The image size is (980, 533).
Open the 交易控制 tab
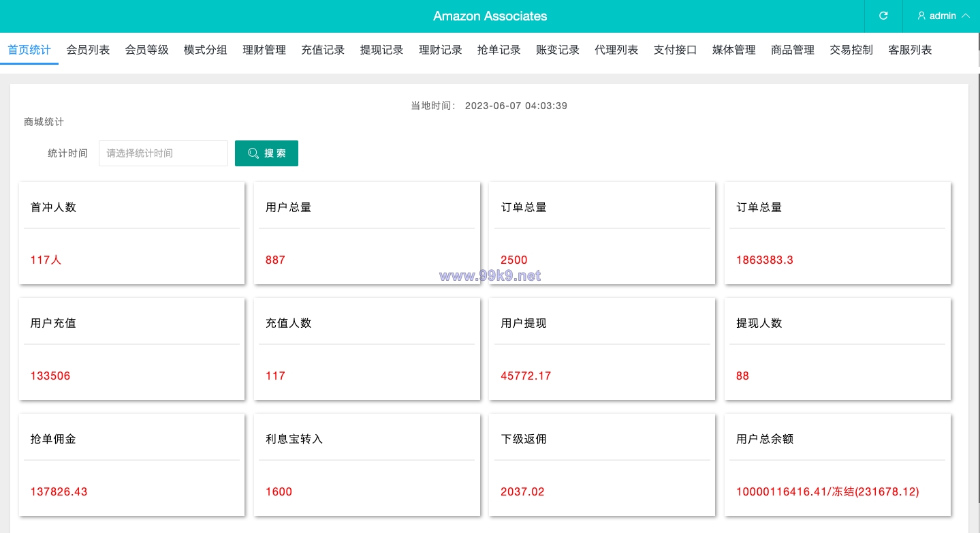pyautogui.click(x=851, y=50)
